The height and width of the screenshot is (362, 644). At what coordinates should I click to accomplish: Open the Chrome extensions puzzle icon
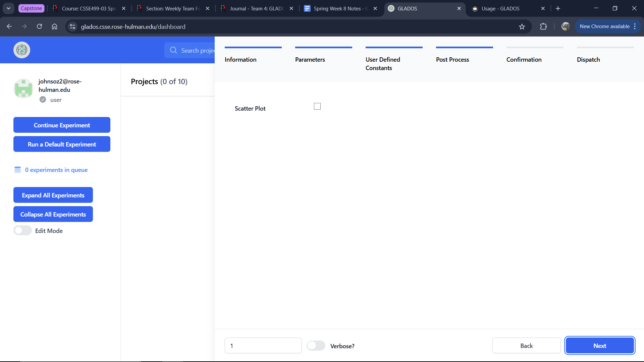pos(543,26)
